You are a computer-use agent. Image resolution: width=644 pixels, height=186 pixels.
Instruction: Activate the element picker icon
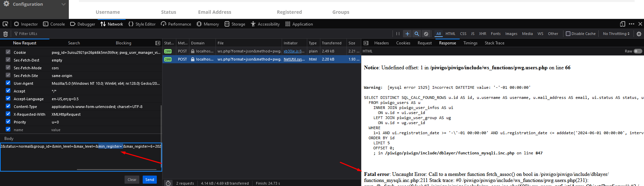(5, 24)
